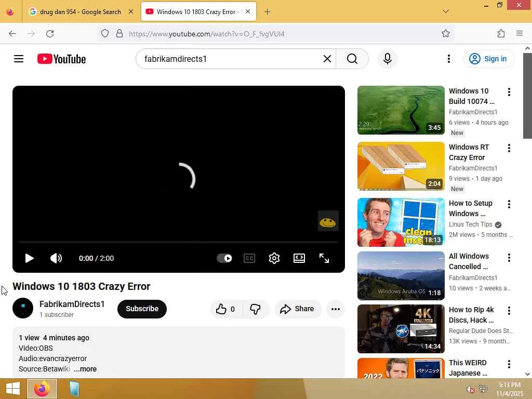Open options for How to Rip 4k video
This screenshot has height=399, width=532.
tap(509, 311)
